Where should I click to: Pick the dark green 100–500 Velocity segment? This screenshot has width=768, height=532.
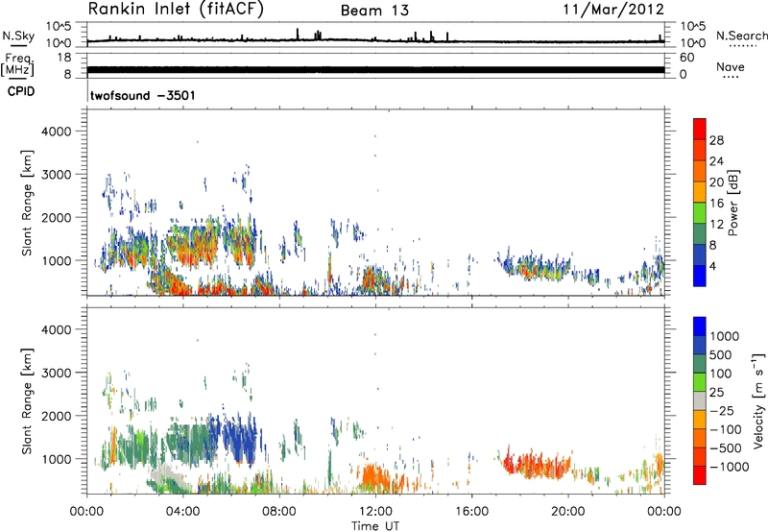(x=700, y=364)
